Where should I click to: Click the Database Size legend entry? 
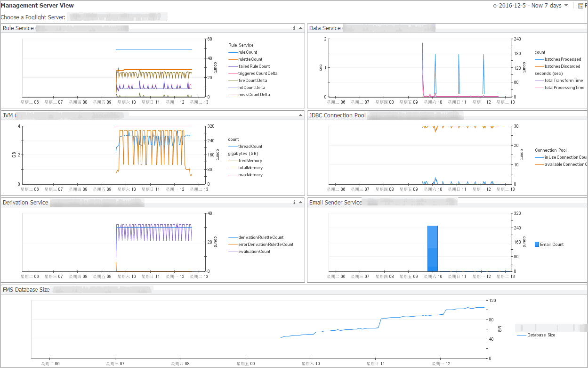[x=541, y=335]
